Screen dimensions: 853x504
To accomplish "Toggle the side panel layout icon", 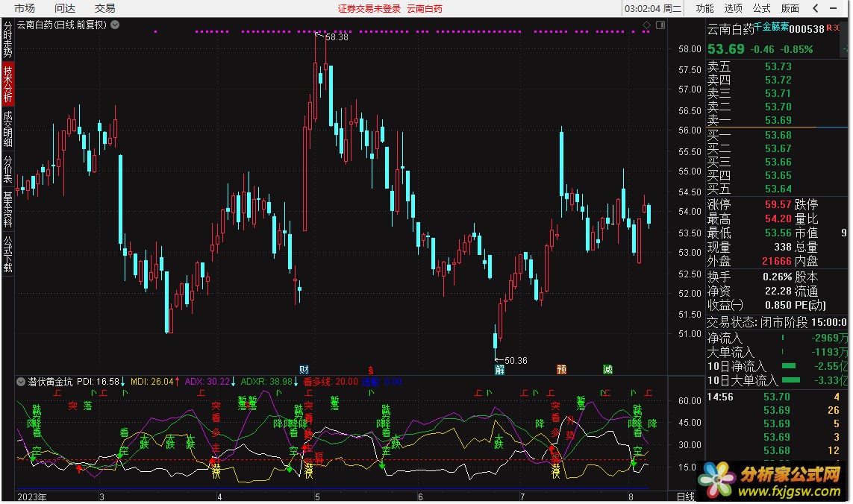I will tap(660, 25).
